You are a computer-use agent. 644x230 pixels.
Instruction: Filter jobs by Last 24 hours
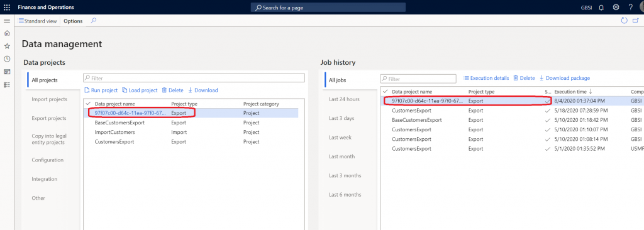coord(344,99)
